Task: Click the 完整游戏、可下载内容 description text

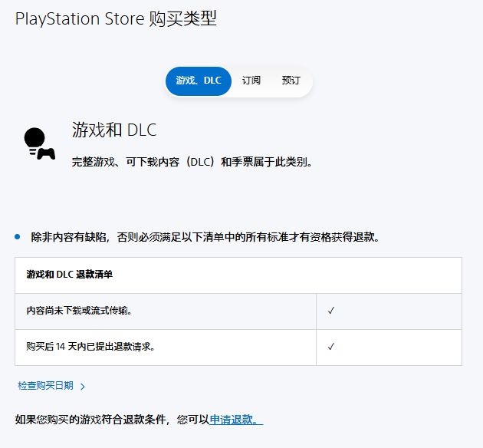Action: point(192,162)
